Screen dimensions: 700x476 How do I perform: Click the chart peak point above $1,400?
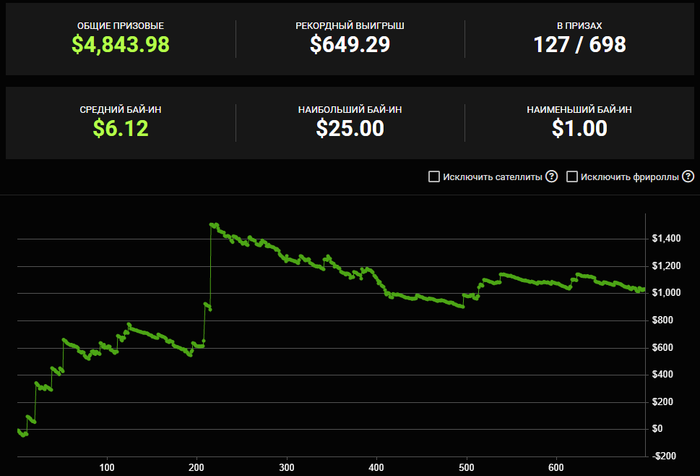(212, 225)
